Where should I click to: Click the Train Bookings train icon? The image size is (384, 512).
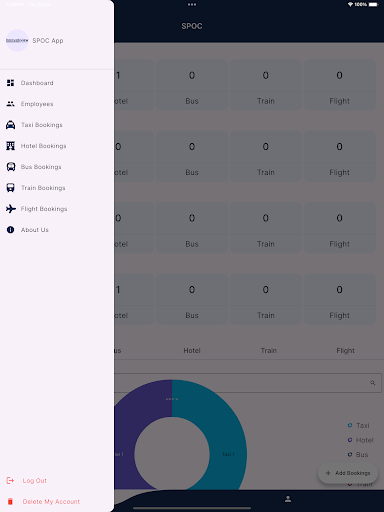tap(10, 188)
